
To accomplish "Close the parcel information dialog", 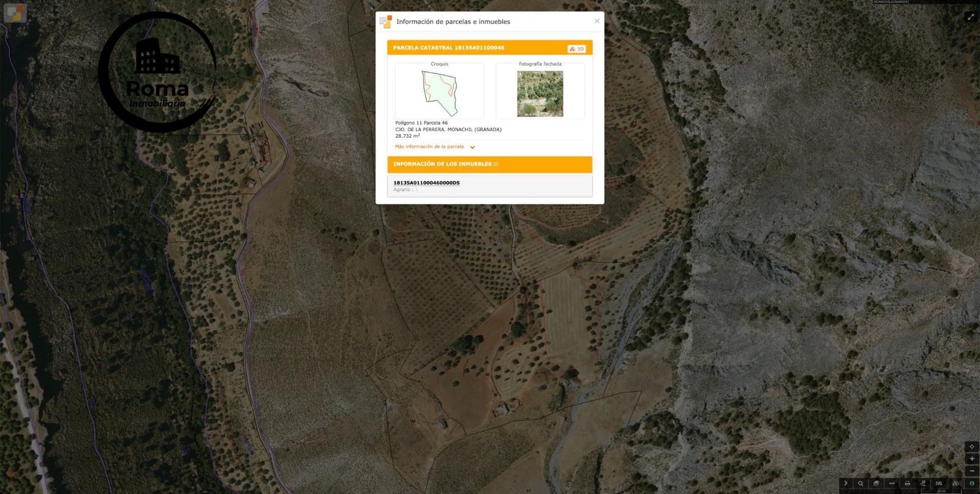I will [x=597, y=21].
